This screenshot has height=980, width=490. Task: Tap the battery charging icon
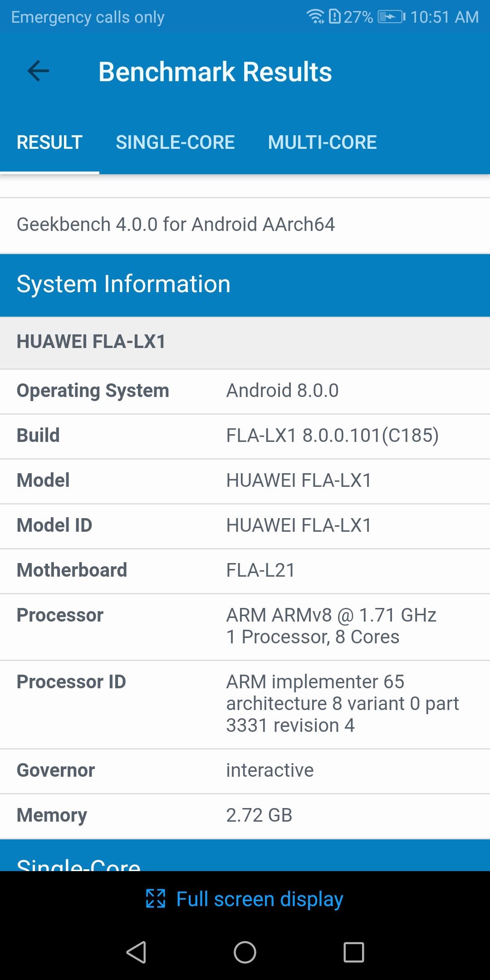click(x=392, y=17)
